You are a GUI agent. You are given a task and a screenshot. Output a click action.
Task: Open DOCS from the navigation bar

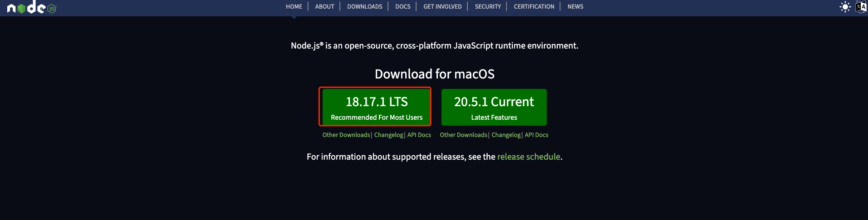pos(402,7)
